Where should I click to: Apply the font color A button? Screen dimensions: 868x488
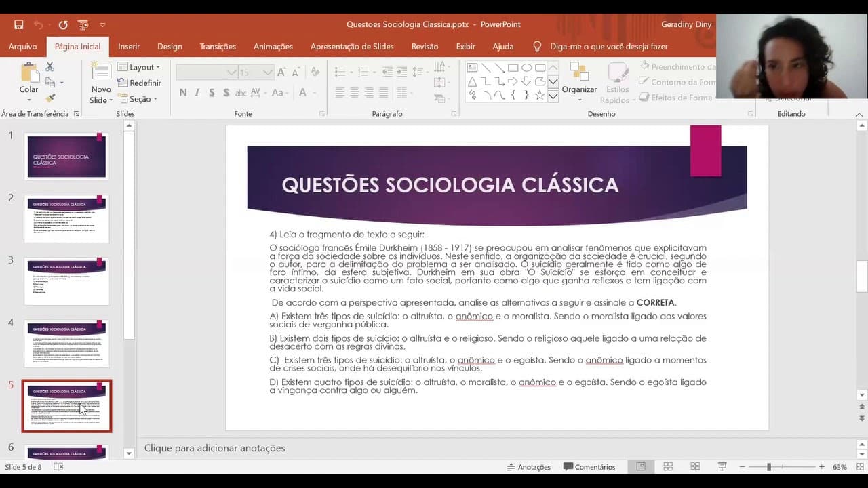tap(303, 93)
